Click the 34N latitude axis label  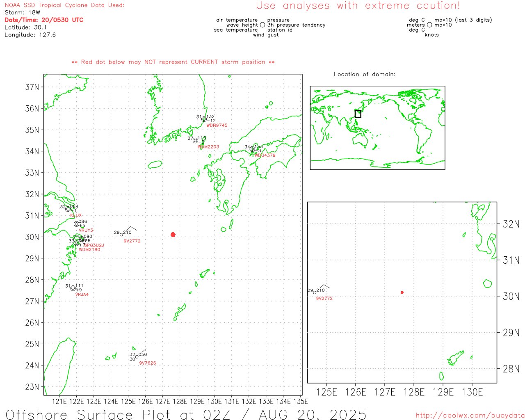pyautogui.click(x=32, y=151)
